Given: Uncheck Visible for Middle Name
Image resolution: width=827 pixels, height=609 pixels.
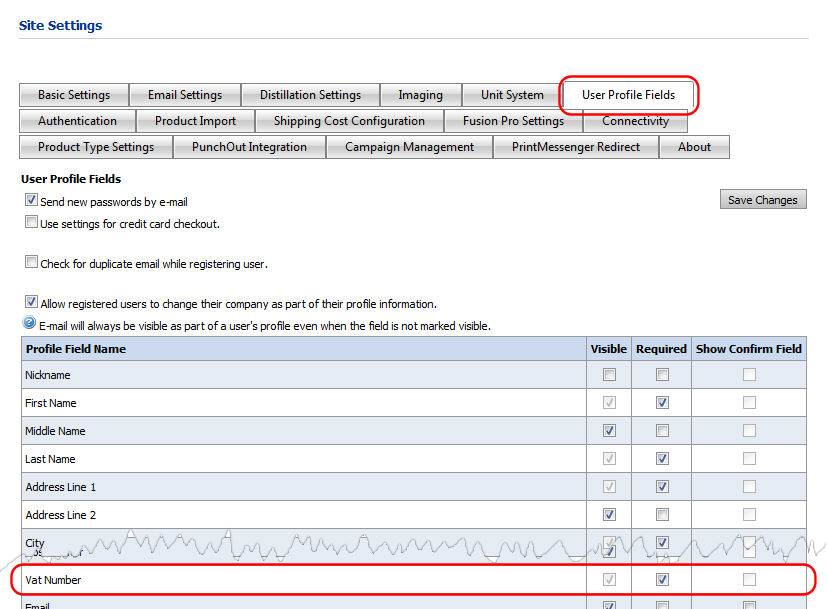Looking at the screenshot, I should pyautogui.click(x=609, y=431).
